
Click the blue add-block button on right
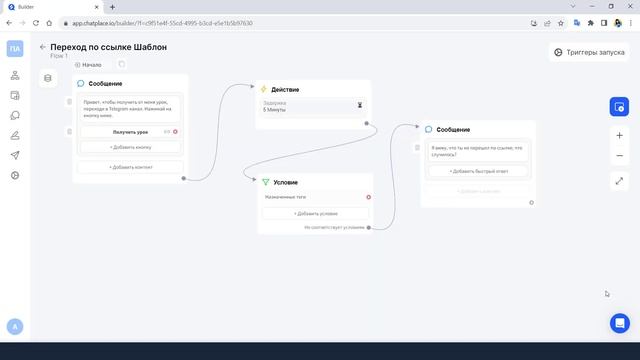coord(619,107)
